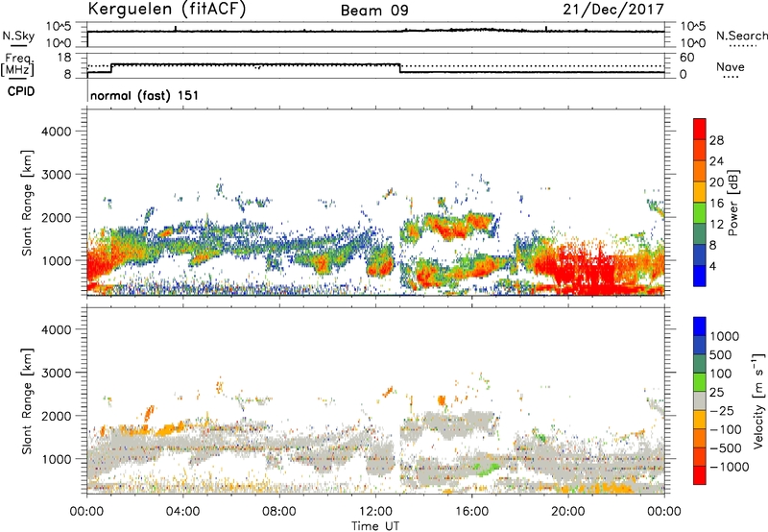Click the '4000' tick on the power plot

point(56,132)
